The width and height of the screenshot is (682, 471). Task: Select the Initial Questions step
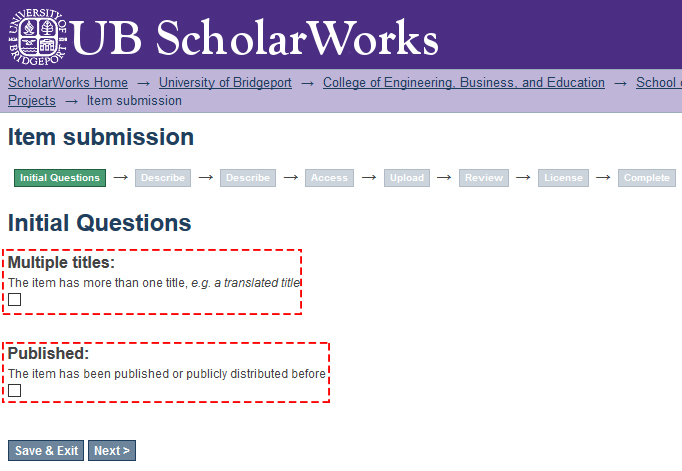pos(60,178)
